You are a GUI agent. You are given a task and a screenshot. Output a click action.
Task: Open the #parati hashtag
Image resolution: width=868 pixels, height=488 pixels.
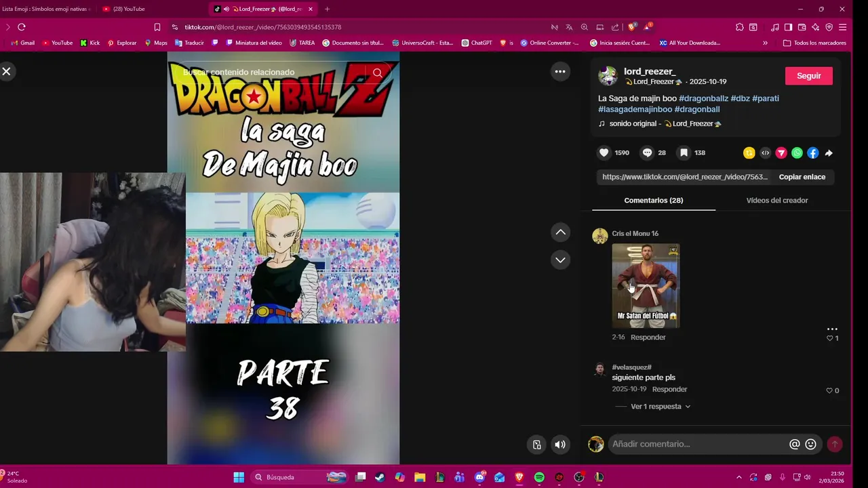(x=766, y=98)
